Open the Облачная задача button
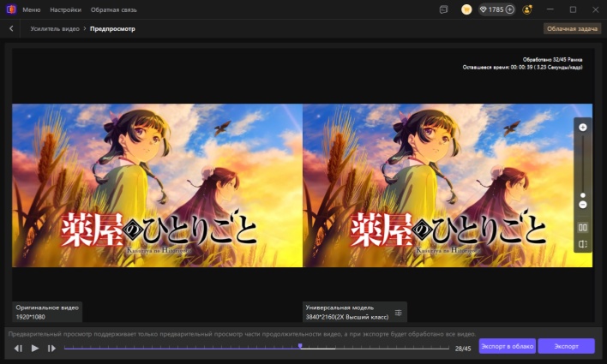Image resolution: width=607 pixels, height=364 pixels. point(572,28)
